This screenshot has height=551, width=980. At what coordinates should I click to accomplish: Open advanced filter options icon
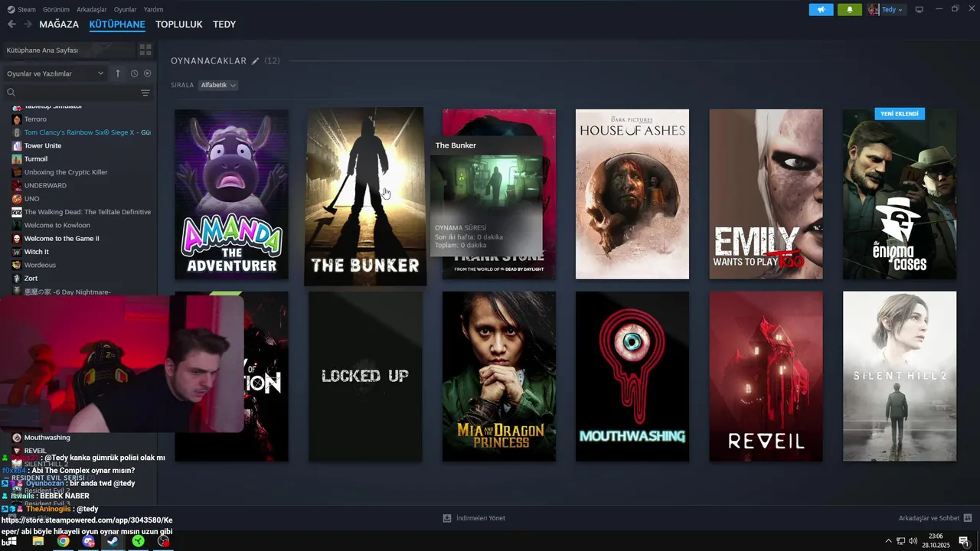point(145,93)
